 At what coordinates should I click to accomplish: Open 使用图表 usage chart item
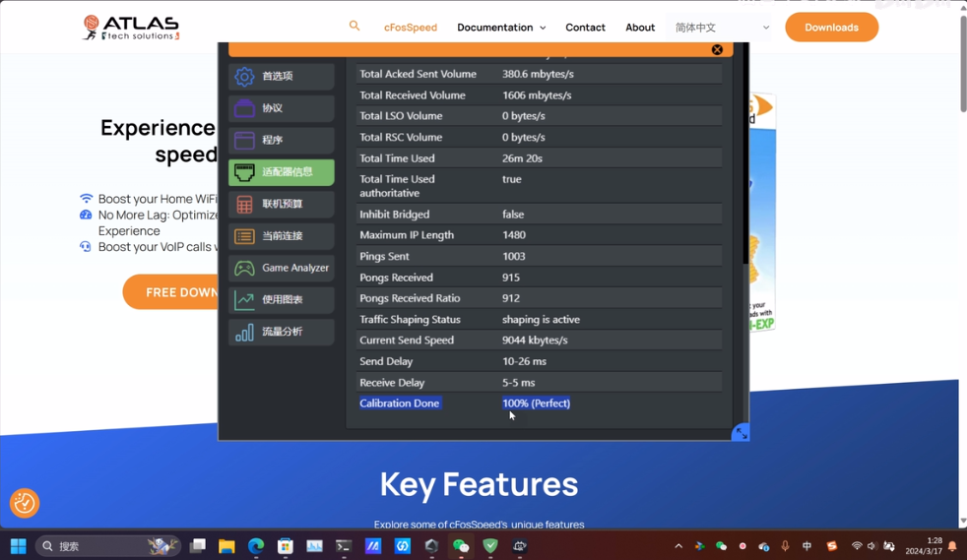(282, 300)
